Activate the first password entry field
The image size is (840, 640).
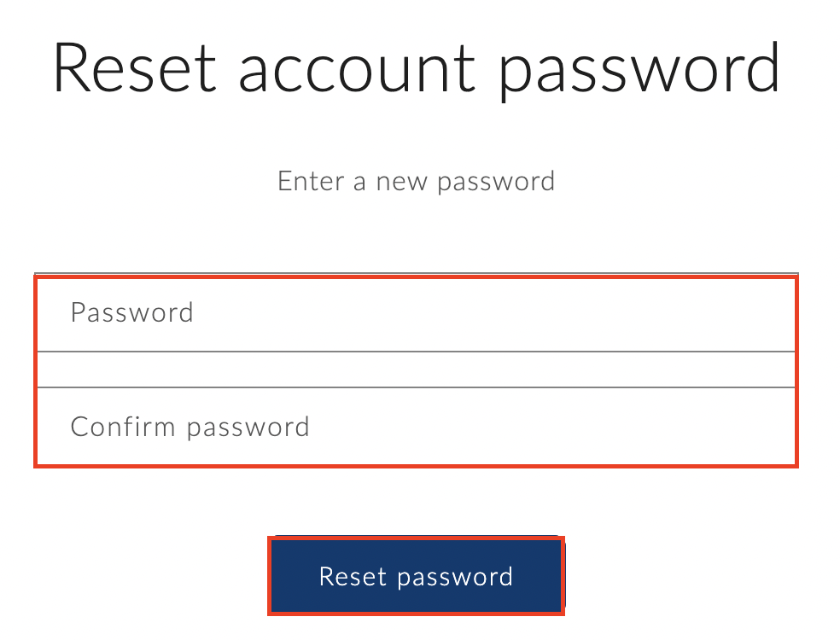coord(416,313)
